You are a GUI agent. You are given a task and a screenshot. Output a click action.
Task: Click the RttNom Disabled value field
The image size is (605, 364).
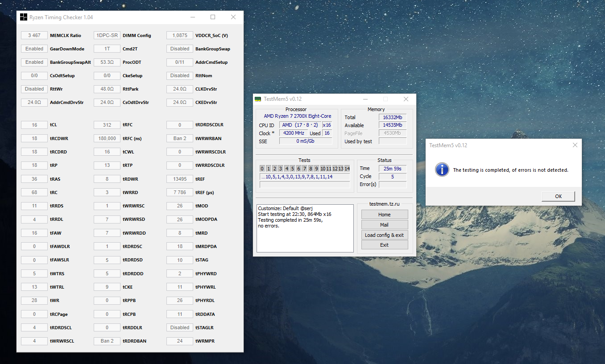click(x=180, y=76)
